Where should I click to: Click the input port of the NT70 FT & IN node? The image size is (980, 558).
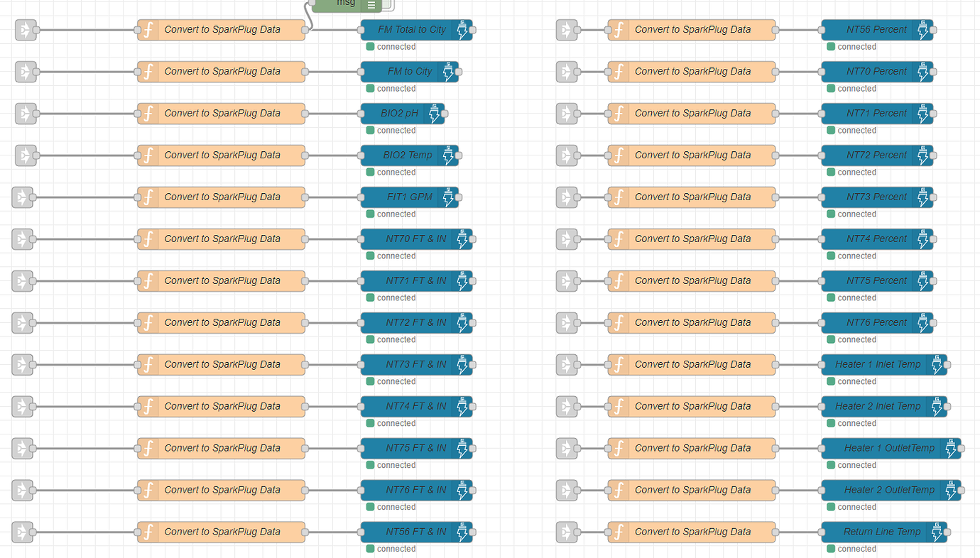coord(360,239)
